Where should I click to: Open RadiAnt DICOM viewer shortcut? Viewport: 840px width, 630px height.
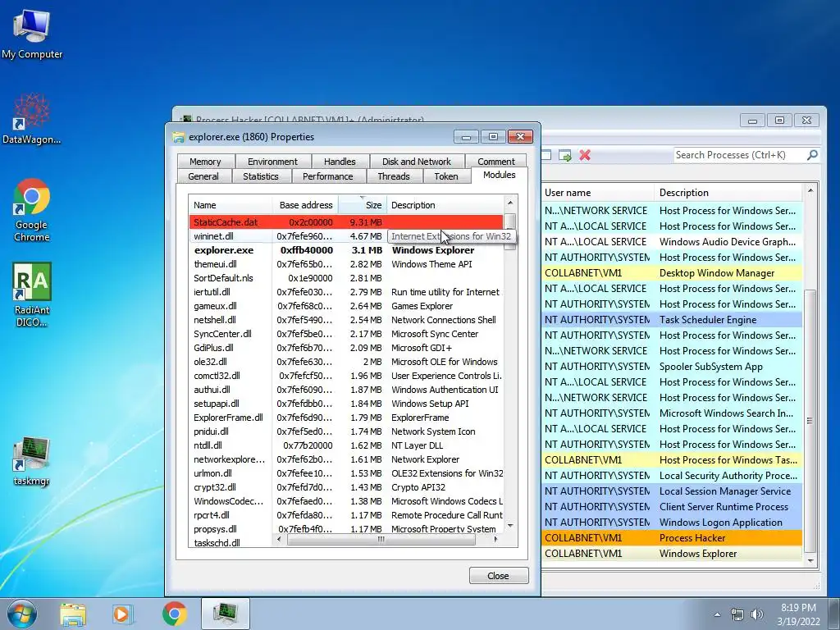[x=32, y=294]
